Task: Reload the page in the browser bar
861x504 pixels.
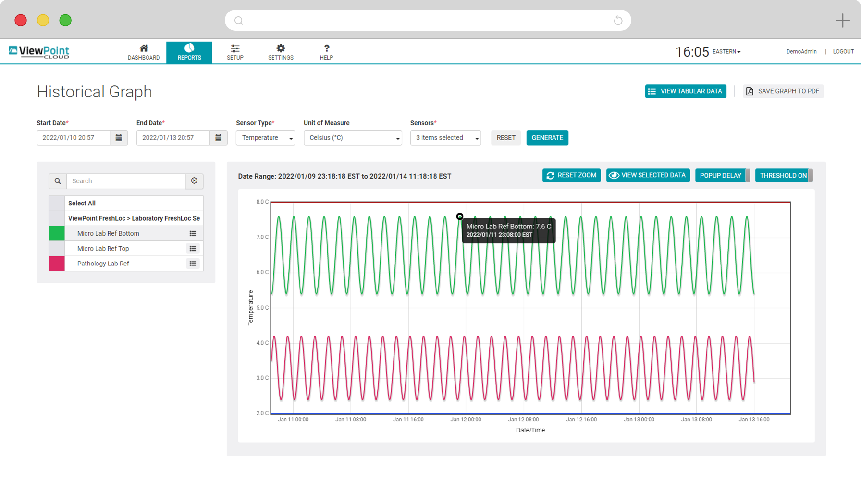Action: [x=618, y=20]
